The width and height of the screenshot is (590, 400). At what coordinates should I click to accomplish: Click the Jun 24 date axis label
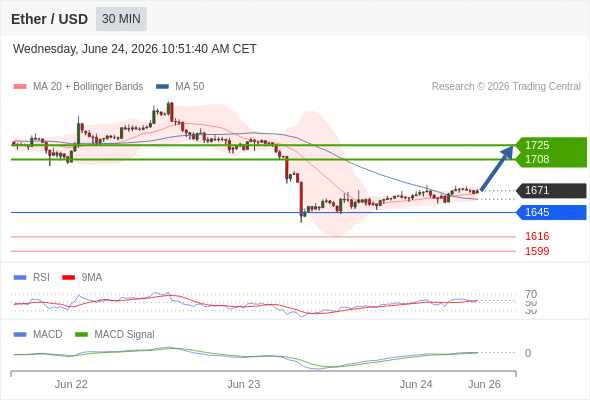point(416,384)
